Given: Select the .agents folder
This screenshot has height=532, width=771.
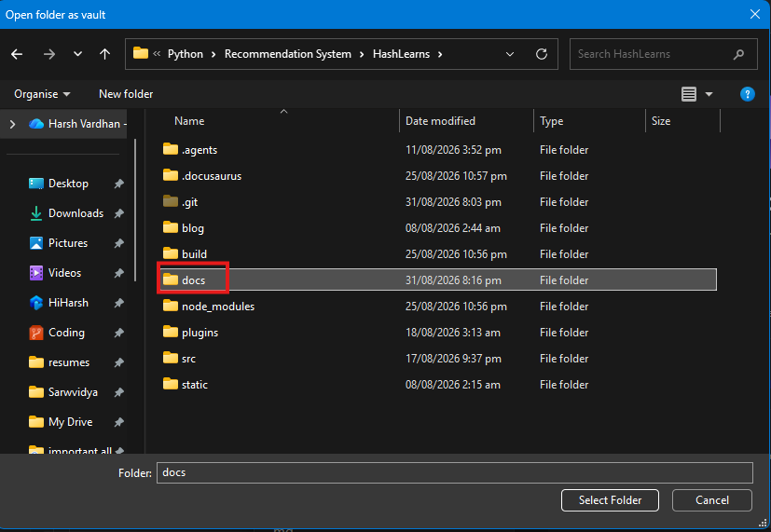Looking at the screenshot, I should 190,150.
